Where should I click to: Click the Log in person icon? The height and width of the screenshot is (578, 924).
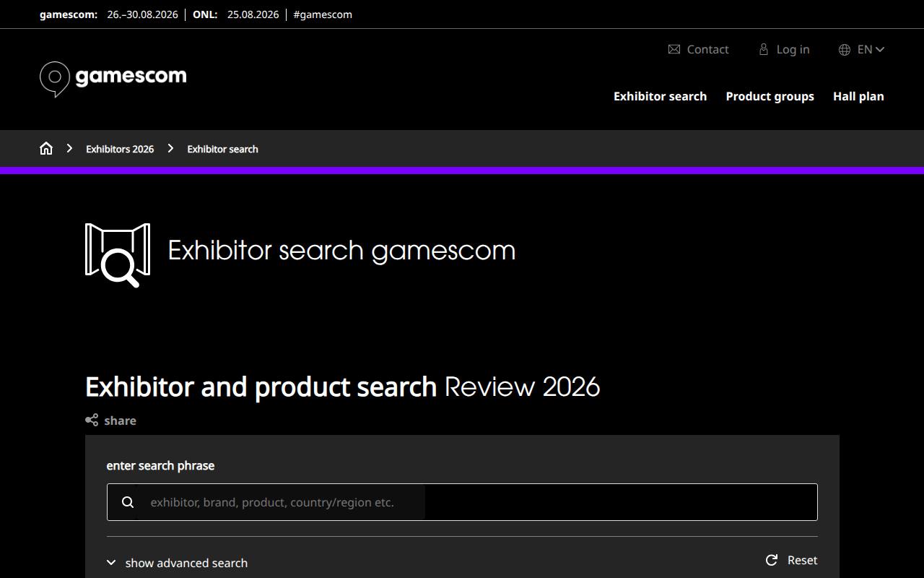click(x=764, y=49)
